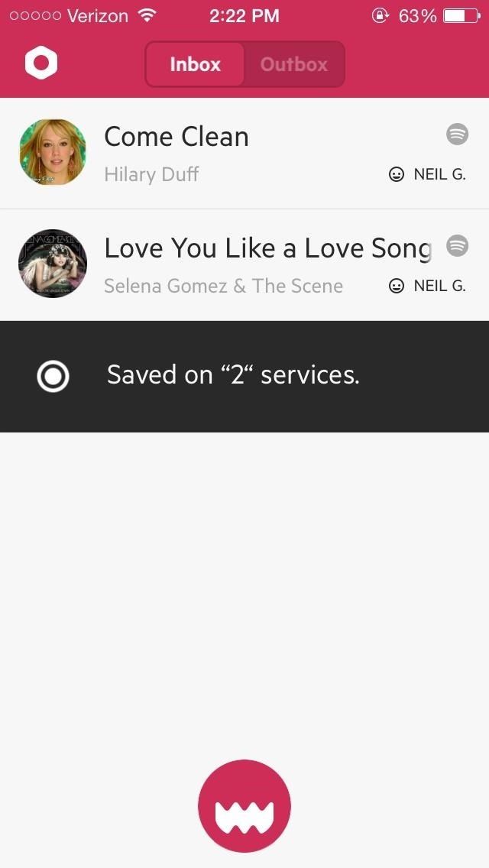Switch to the Outbox tab
Viewport: 489px width, 868px height.
pyautogui.click(x=294, y=64)
